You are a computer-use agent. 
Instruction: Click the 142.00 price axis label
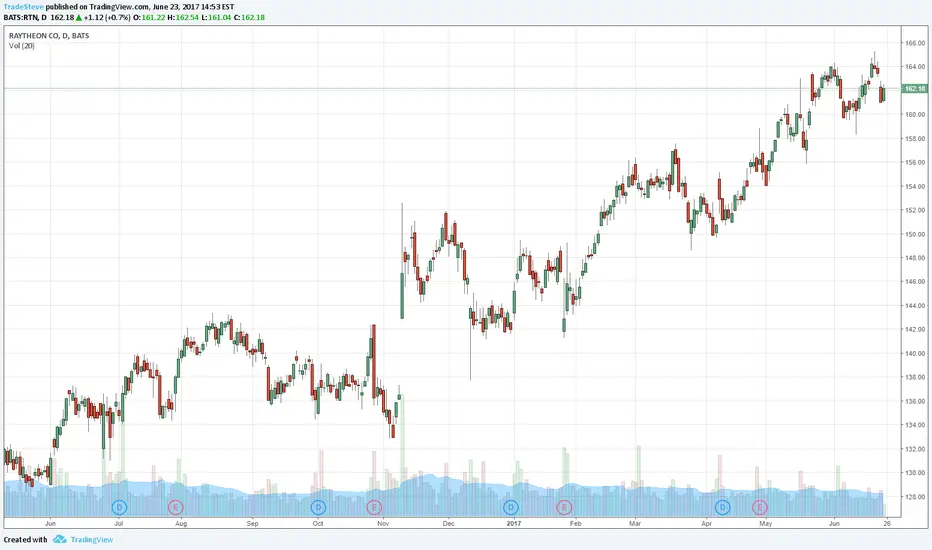[x=915, y=329]
